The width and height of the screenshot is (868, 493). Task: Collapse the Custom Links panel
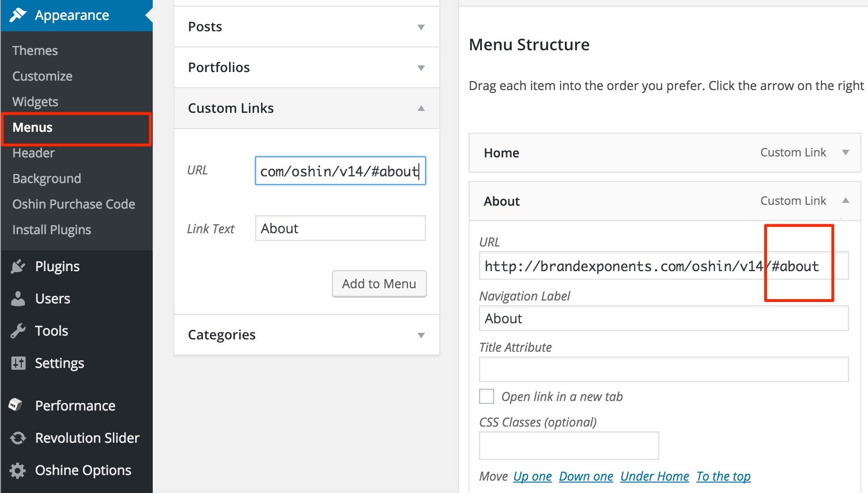421,109
